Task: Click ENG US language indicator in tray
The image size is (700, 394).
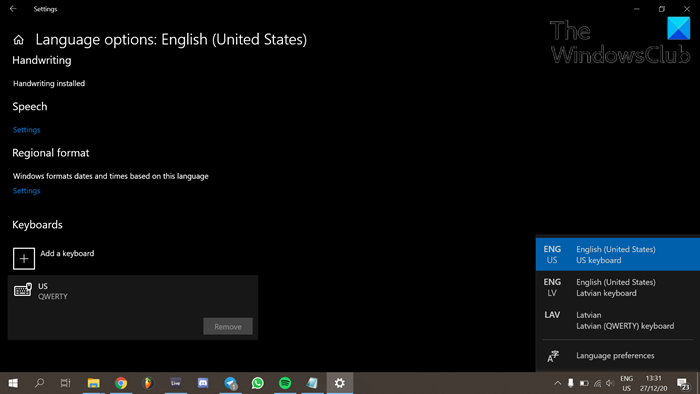Action: click(x=627, y=383)
